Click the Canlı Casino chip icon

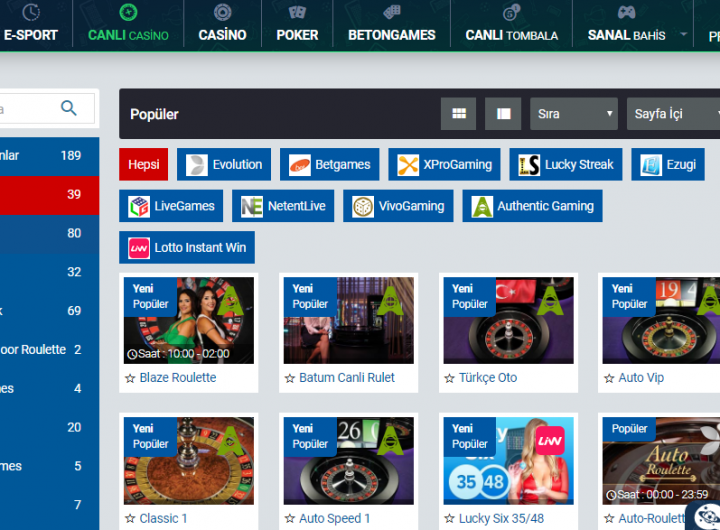(128, 12)
